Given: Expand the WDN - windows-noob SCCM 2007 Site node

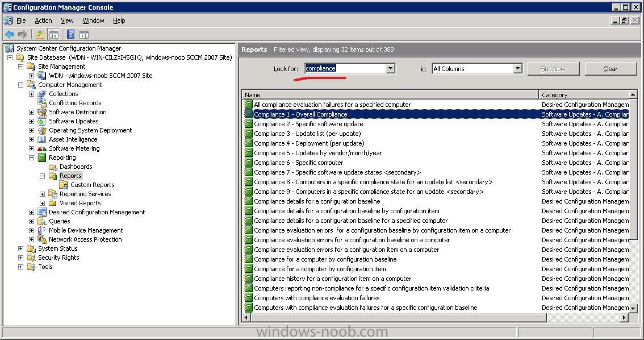Looking at the screenshot, I should click(31, 76).
